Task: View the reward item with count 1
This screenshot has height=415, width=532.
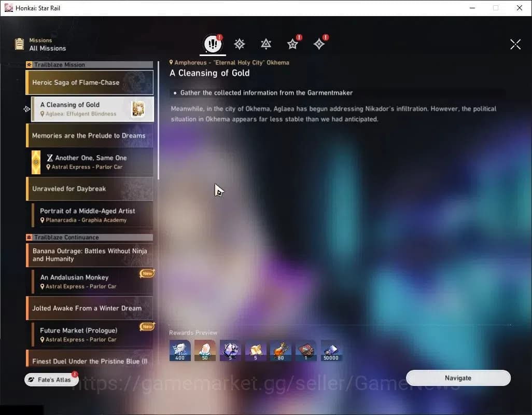Action: click(x=306, y=351)
